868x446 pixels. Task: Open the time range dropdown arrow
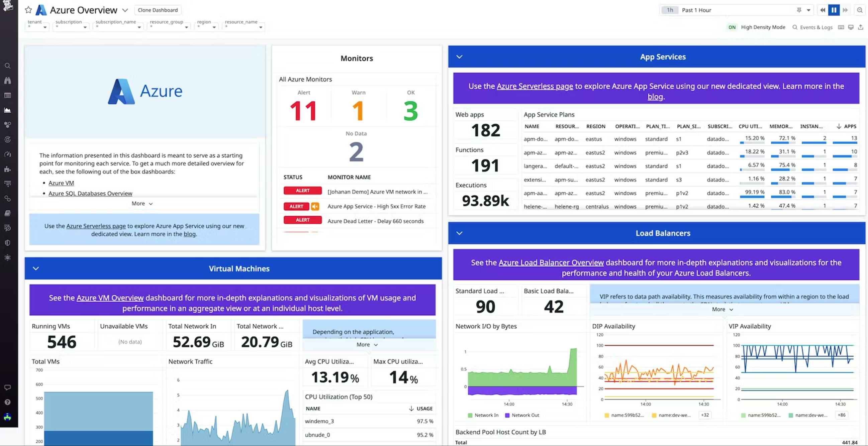point(808,10)
